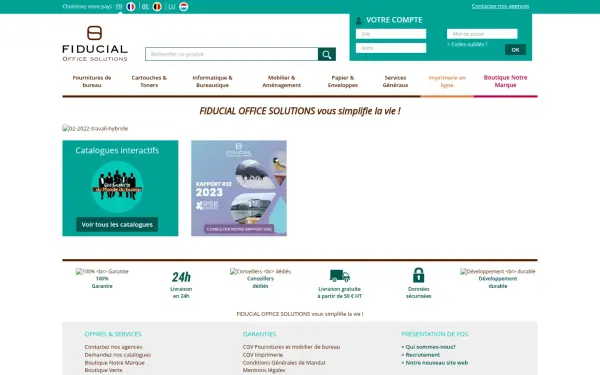Choose the BE country link
This screenshot has height=375, width=600.
tap(145, 7)
